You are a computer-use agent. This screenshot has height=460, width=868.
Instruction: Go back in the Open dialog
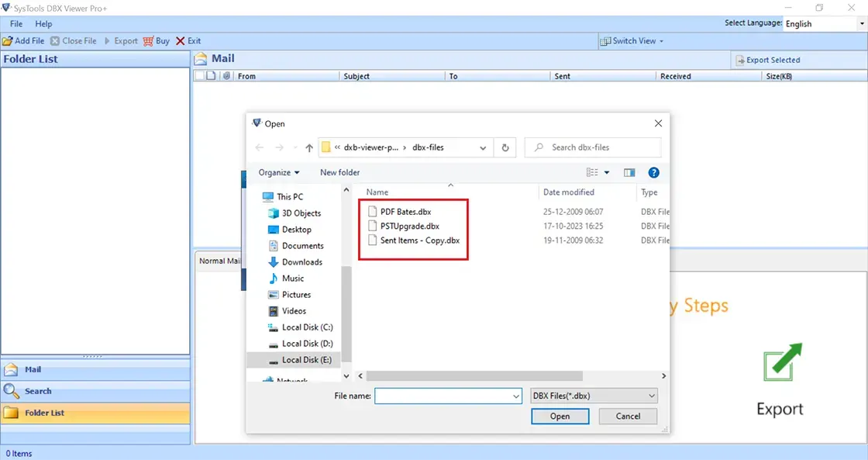[259, 147]
